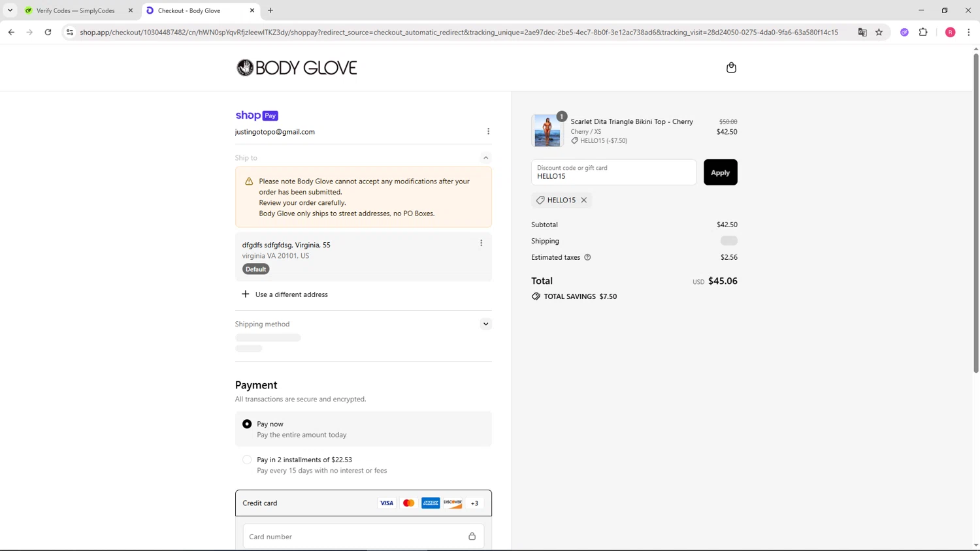Click the Discover card logo
Image resolution: width=980 pixels, height=551 pixels.
click(453, 503)
